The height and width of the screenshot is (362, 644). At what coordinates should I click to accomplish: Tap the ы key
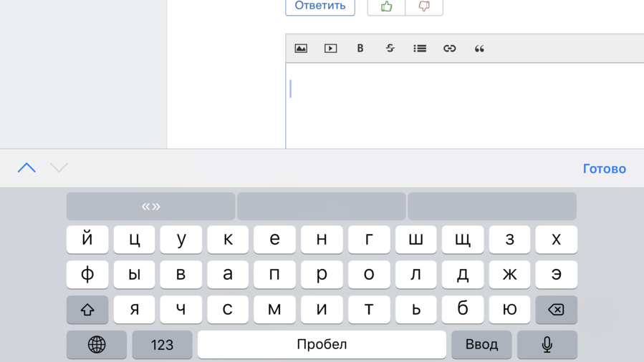pyautogui.click(x=134, y=274)
